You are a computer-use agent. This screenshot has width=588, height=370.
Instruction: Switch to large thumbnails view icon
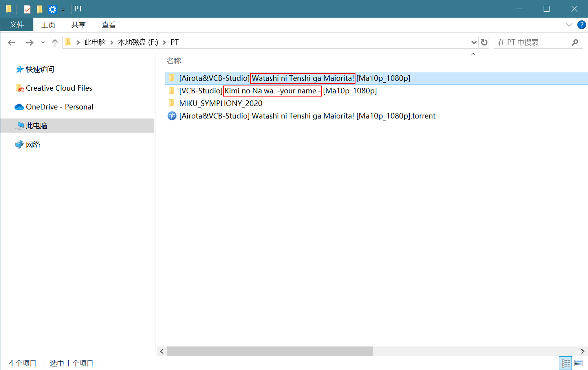(579, 363)
